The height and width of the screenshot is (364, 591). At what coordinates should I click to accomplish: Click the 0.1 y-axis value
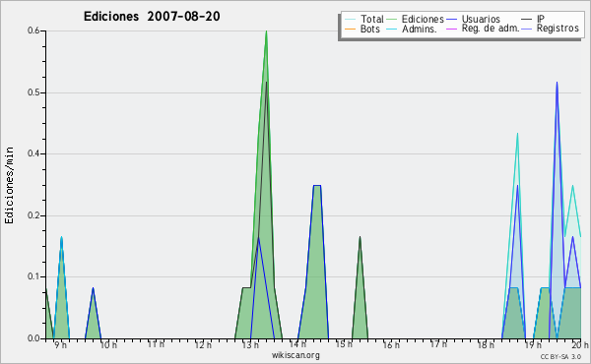pyautogui.click(x=33, y=276)
